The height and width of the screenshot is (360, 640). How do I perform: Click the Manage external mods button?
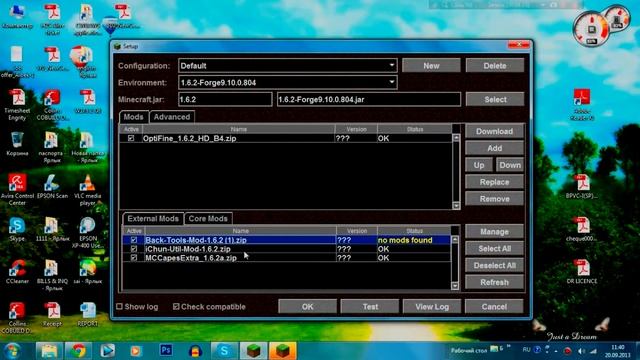494,232
